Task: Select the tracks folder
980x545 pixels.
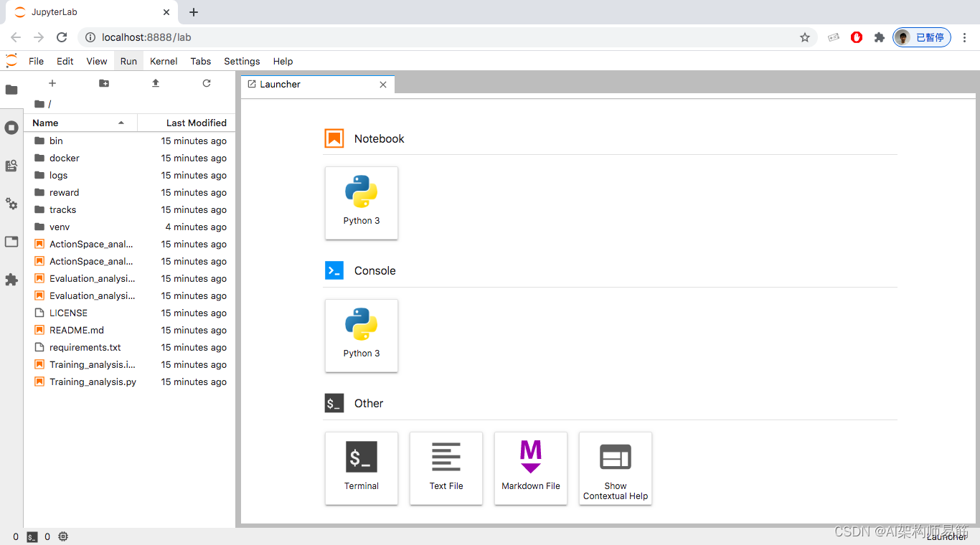Action: [130, 209]
